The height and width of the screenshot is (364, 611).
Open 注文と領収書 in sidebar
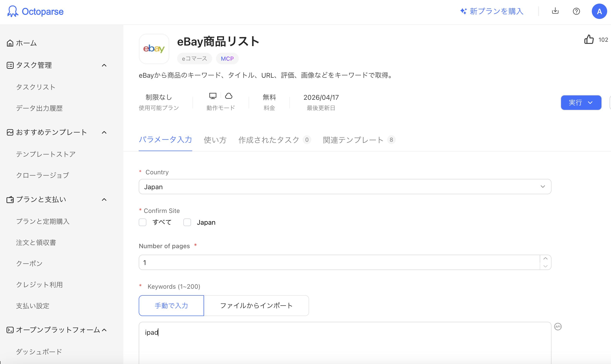tap(36, 243)
